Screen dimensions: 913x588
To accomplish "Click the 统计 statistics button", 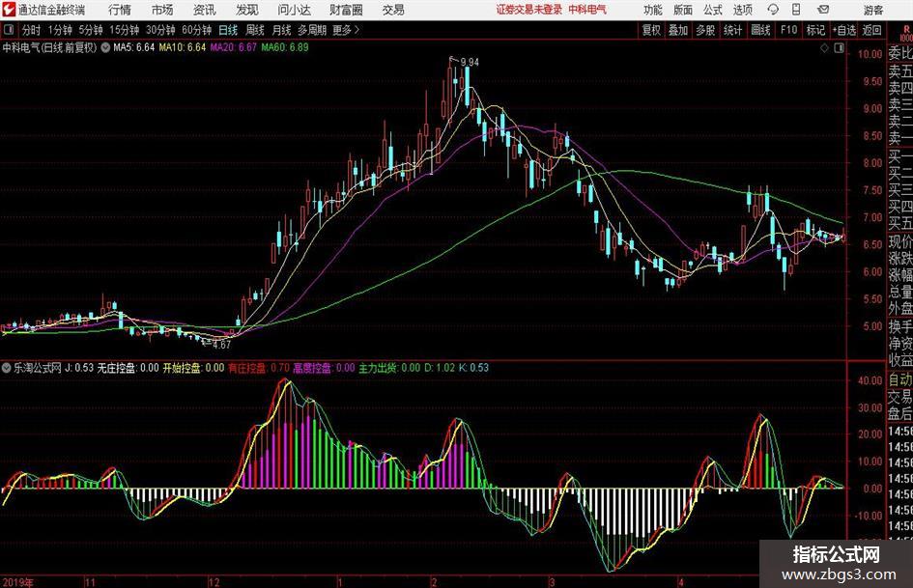I will 732,30.
